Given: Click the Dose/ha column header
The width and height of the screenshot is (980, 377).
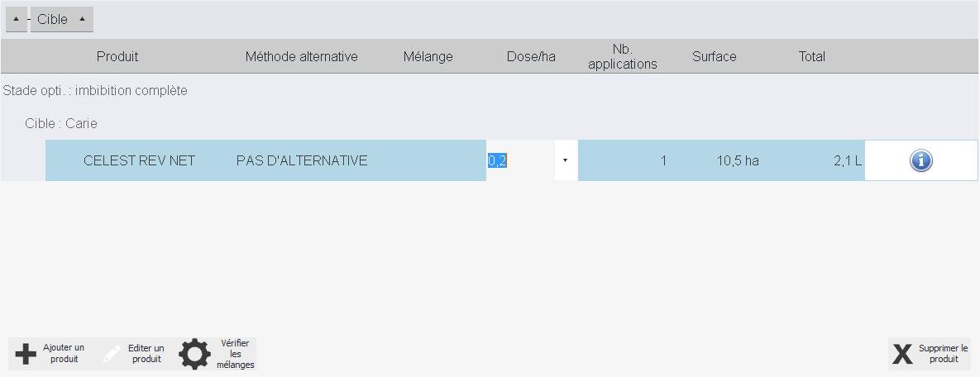Looking at the screenshot, I should pyautogui.click(x=531, y=57).
